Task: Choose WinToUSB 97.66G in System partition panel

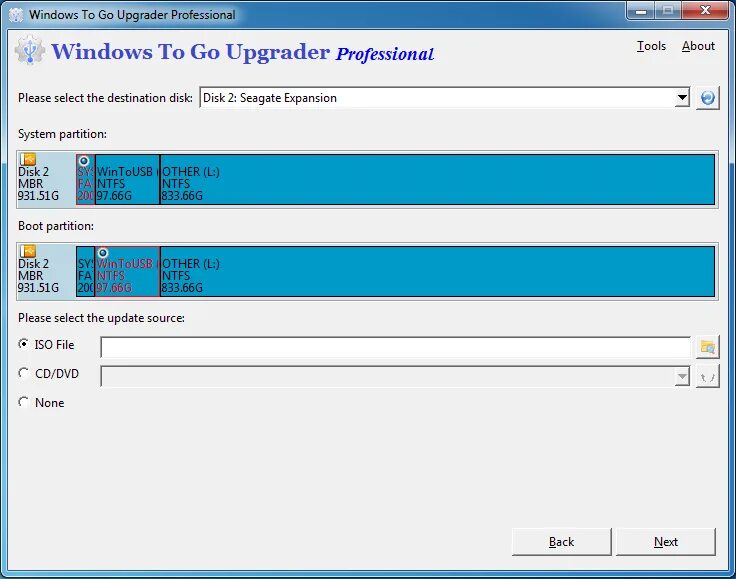Action: coord(127,180)
